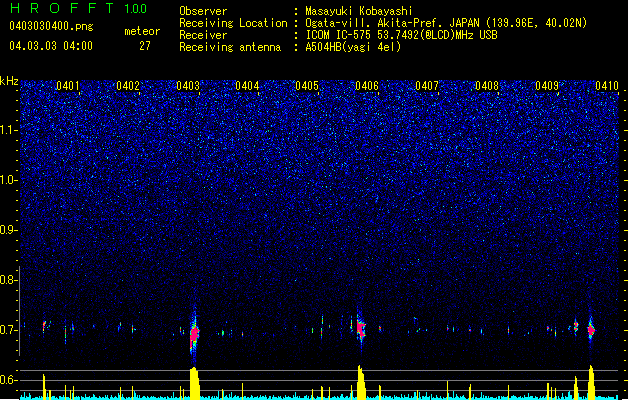Click the 0.6 kHz axis label
Viewport: 629px width, 400px height.
point(8,380)
